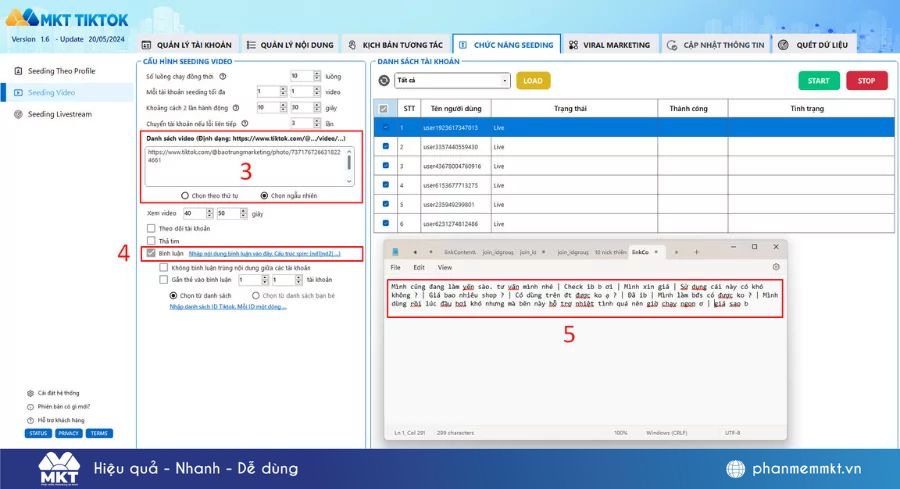900x489 pixels.
Task: Toggle the select-all checkbox in table header
Action: coord(383,108)
